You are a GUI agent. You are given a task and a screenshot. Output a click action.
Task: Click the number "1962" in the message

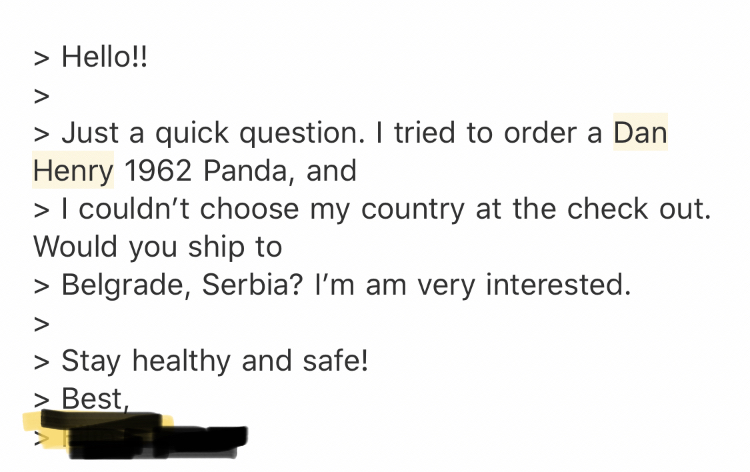(159, 170)
